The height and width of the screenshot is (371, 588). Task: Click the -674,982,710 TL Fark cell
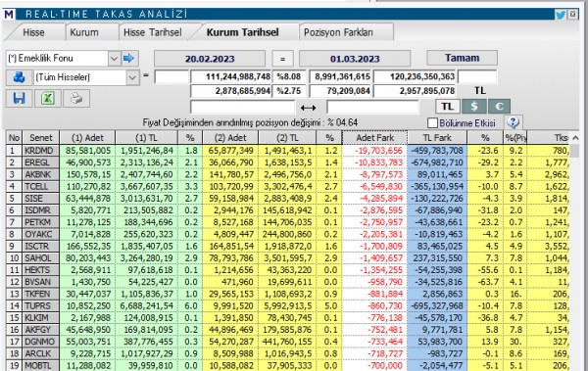tap(437, 162)
